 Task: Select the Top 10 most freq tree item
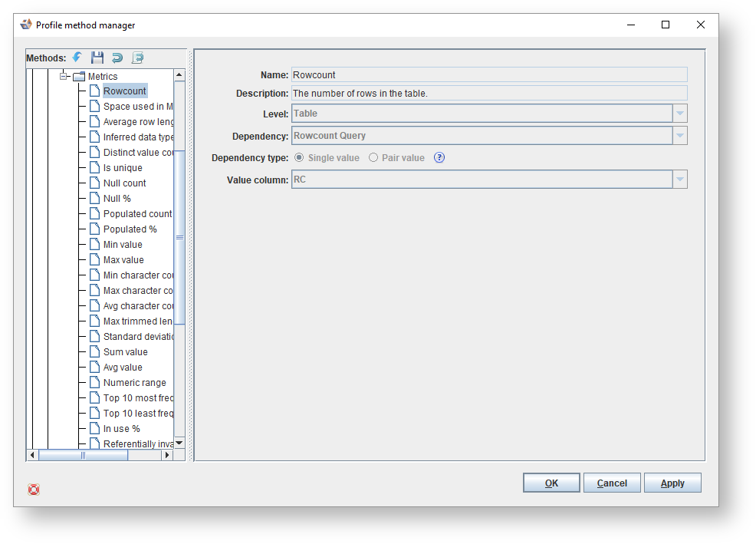coord(138,397)
